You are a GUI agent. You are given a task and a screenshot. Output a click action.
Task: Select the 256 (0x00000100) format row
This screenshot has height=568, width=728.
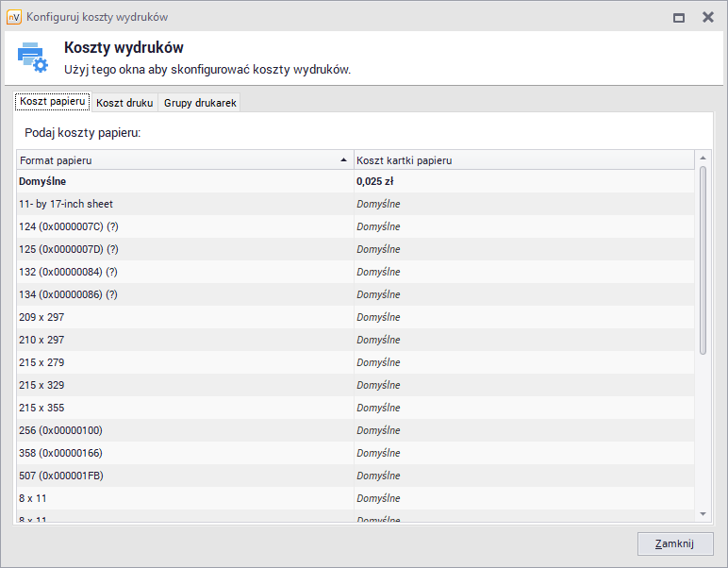[185, 430]
